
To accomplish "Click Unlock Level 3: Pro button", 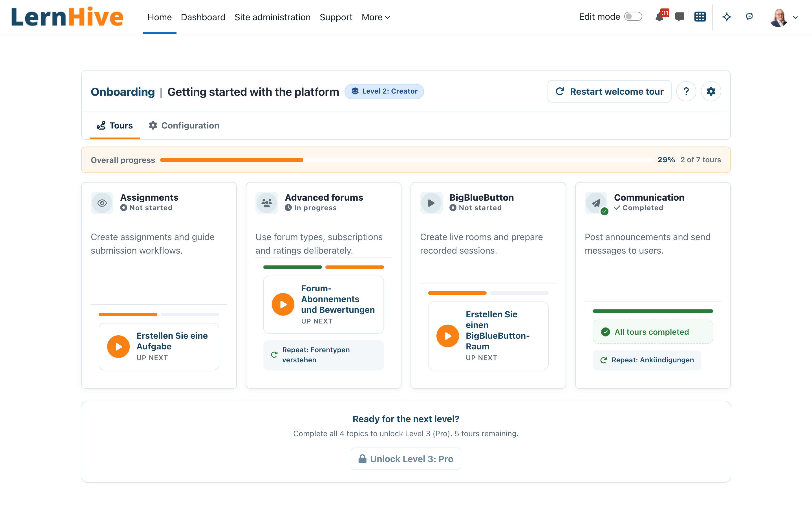I will tap(406, 459).
